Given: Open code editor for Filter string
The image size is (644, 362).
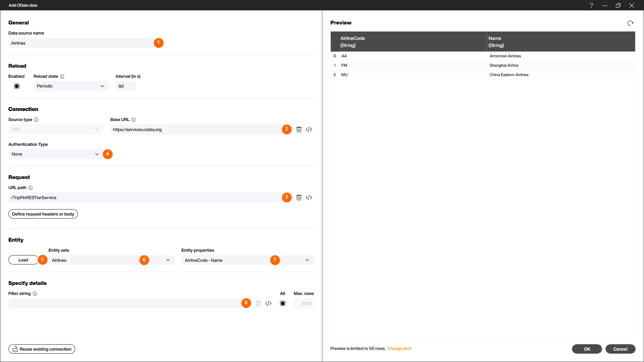Looking at the screenshot, I should coord(268,303).
